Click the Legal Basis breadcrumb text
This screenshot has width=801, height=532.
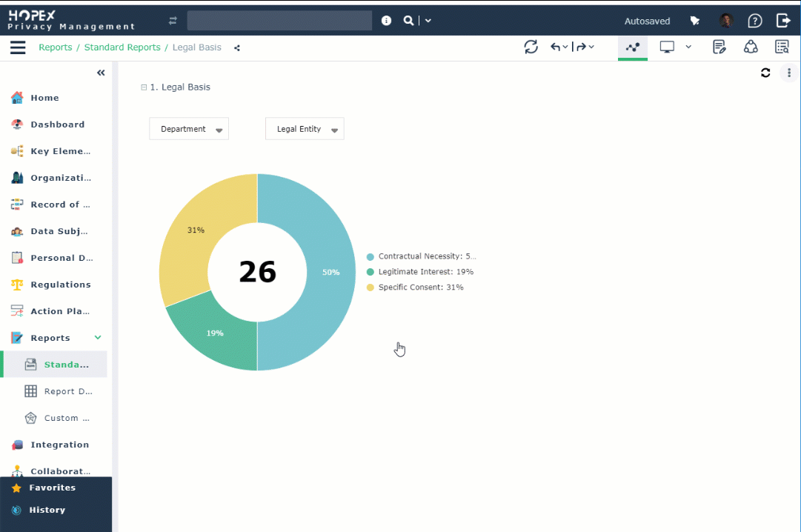(196, 47)
